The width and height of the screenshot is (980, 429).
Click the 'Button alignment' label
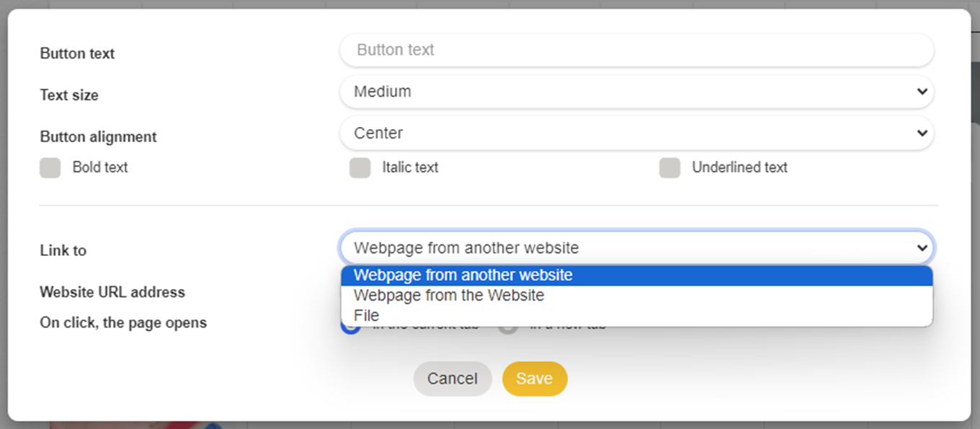(x=98, y=137)
